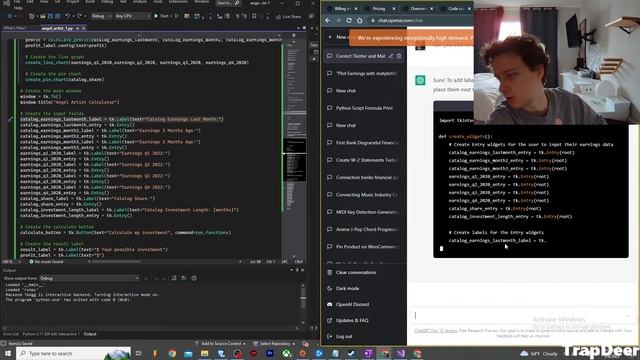Pin the angel_artist_1.py editor tab
The height and width of the screenshot is (360, 640).
(78, 28)
